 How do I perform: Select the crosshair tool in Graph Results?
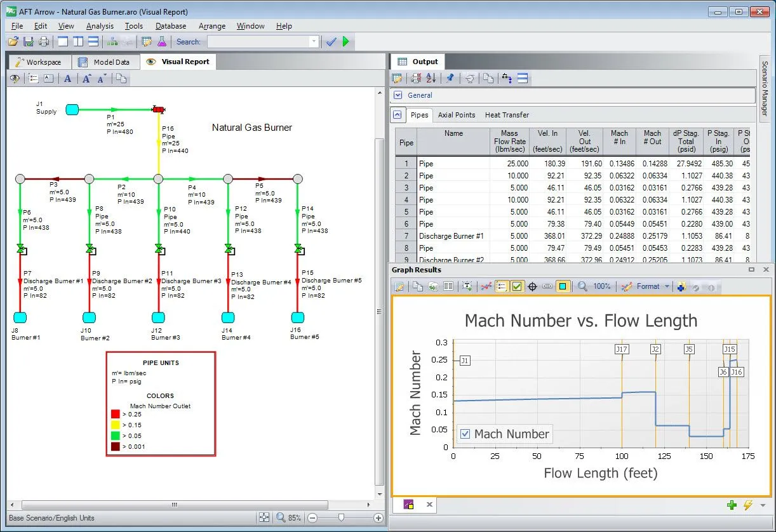pyautogui.click(x=533, y=286)
